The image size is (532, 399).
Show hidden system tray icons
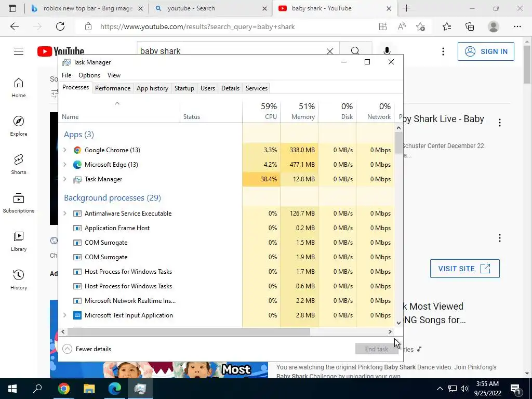coord(440,389)
